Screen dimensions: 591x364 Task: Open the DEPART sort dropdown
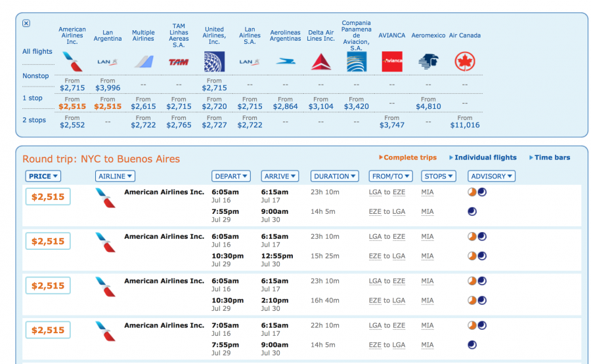[x=231, y=176]
